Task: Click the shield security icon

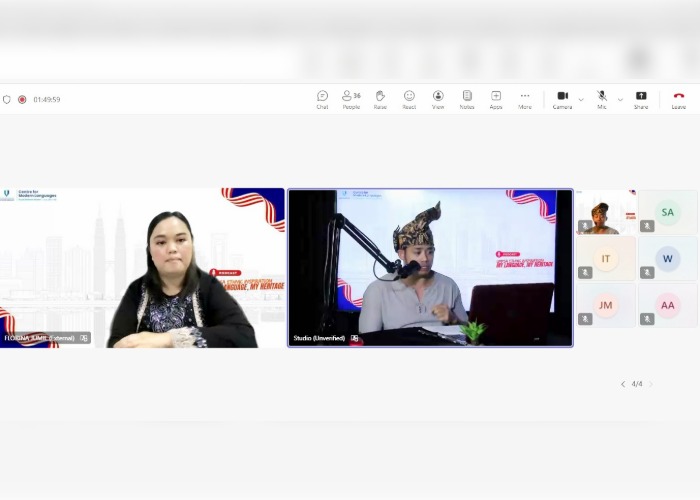Action: click(7, 100)
